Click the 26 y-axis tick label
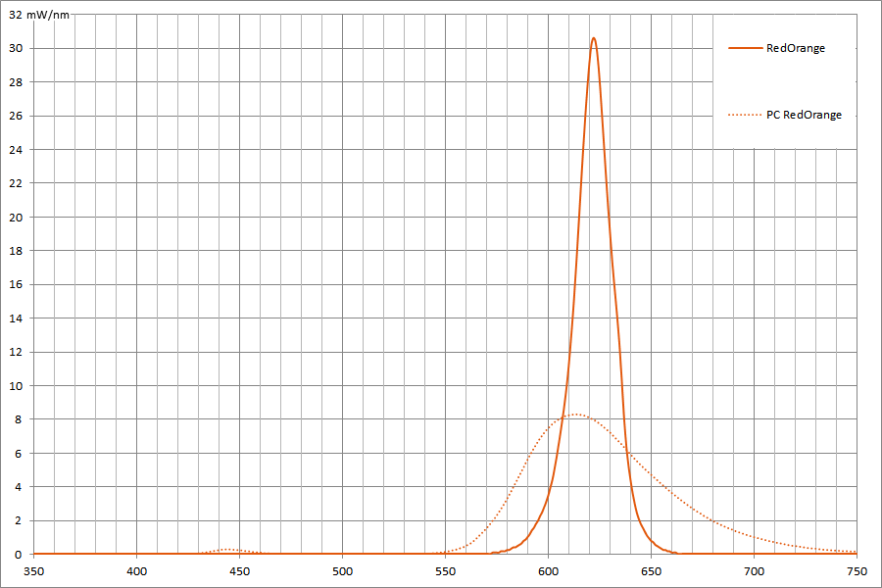The width and height of the screenshot is (882, 588). click(17, 116)
